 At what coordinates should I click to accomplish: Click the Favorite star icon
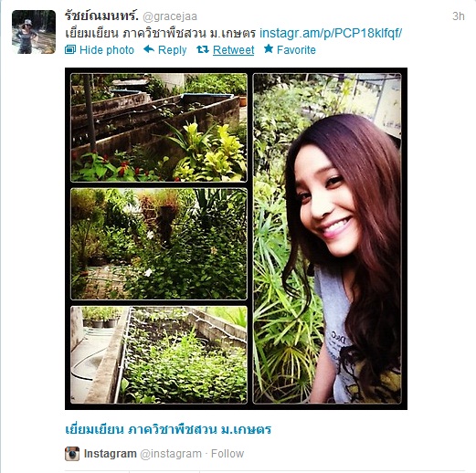pyautogui.click(x=269, y=48)
